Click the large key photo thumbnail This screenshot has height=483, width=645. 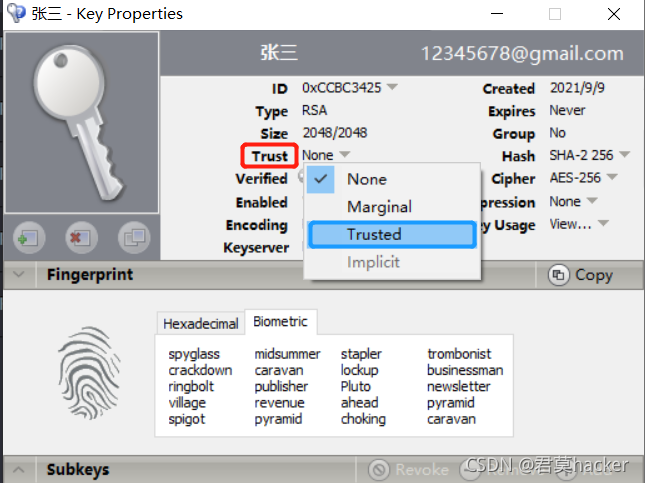81,122
